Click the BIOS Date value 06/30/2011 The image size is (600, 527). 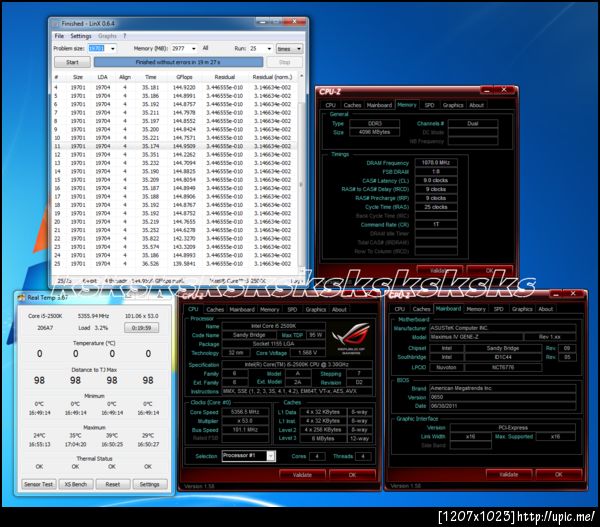pos(502,406)
